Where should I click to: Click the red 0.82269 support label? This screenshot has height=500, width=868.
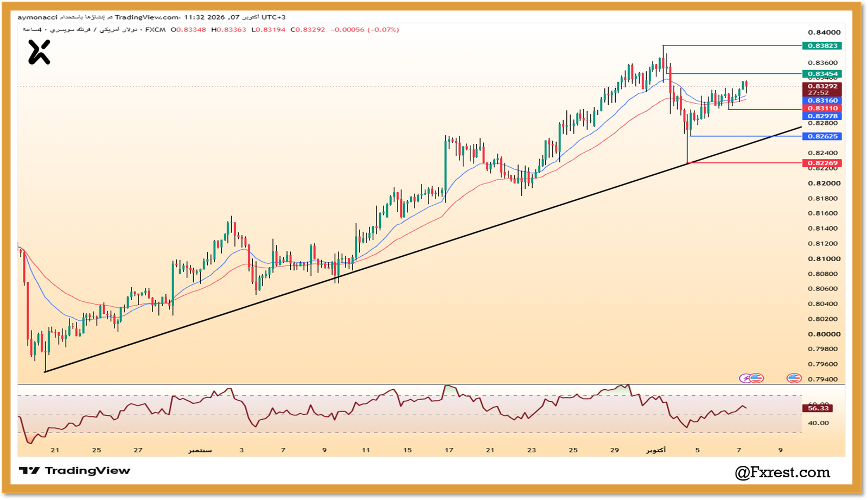tap(822, 163)
